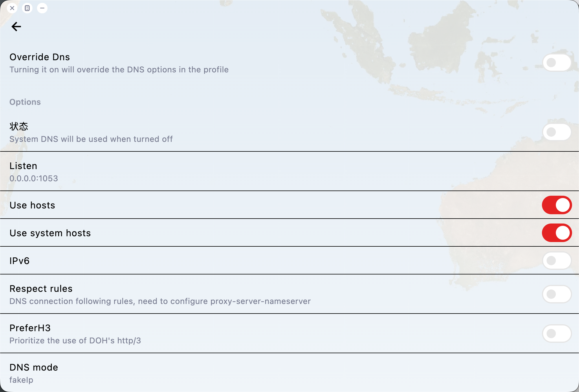The width and height of the screenshot is (579, 392).
Task: Click the IPv6 label text
Action: (x=19, y=261)
